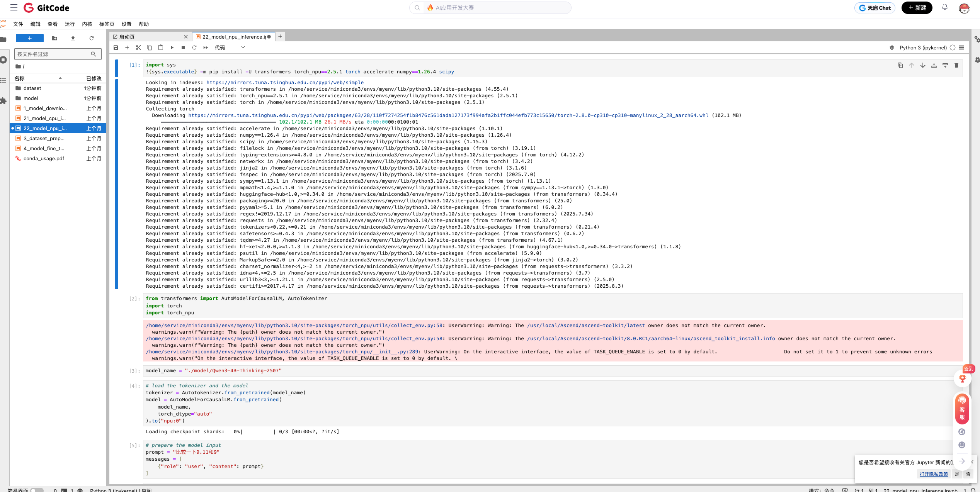Delete the current cell

coord(956,65)
